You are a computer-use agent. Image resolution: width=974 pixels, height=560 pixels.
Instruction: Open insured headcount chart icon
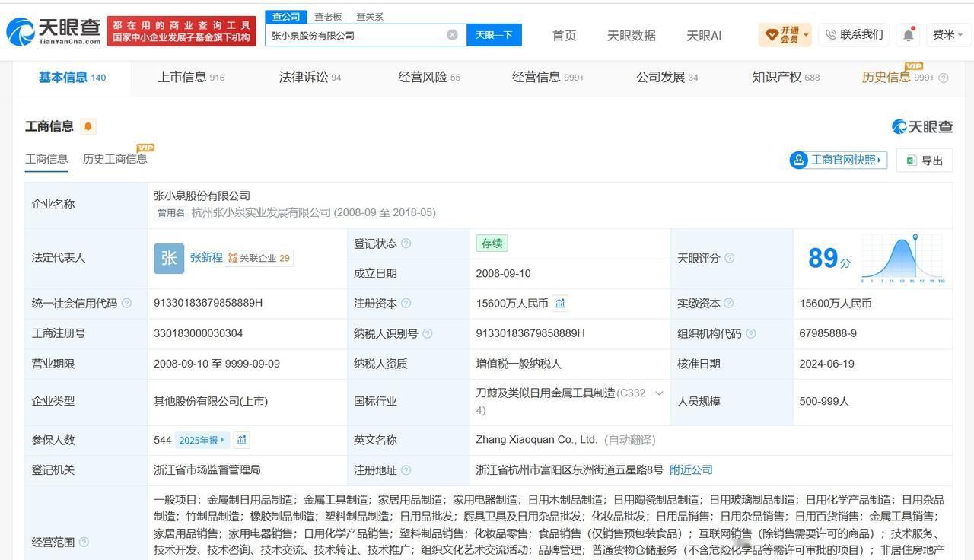click(x=241, y=440)
